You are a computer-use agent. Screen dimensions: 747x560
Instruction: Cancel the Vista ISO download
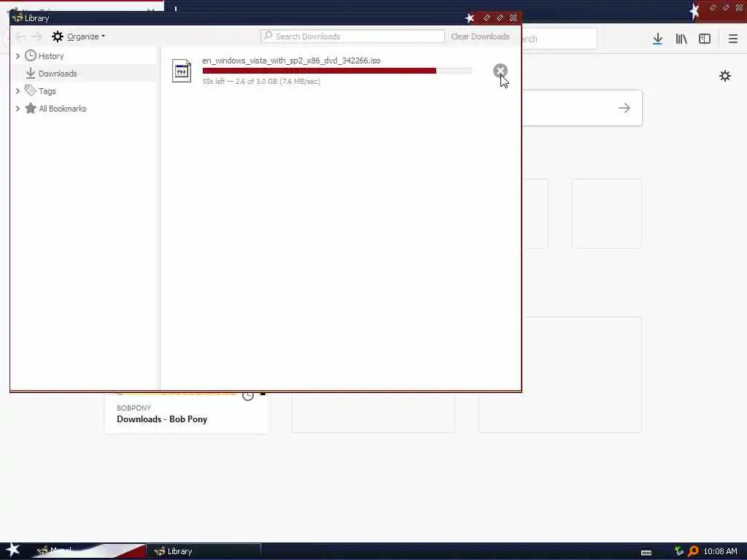500,71
